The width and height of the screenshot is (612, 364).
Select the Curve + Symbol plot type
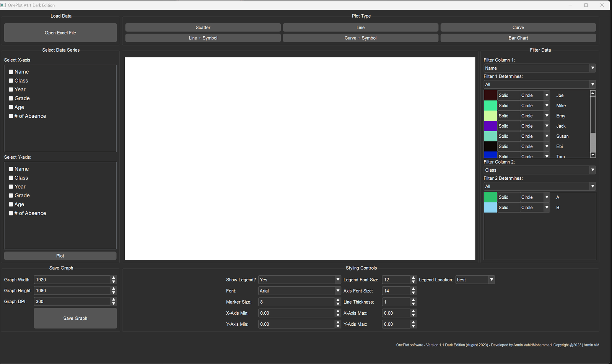coord(360,38)
